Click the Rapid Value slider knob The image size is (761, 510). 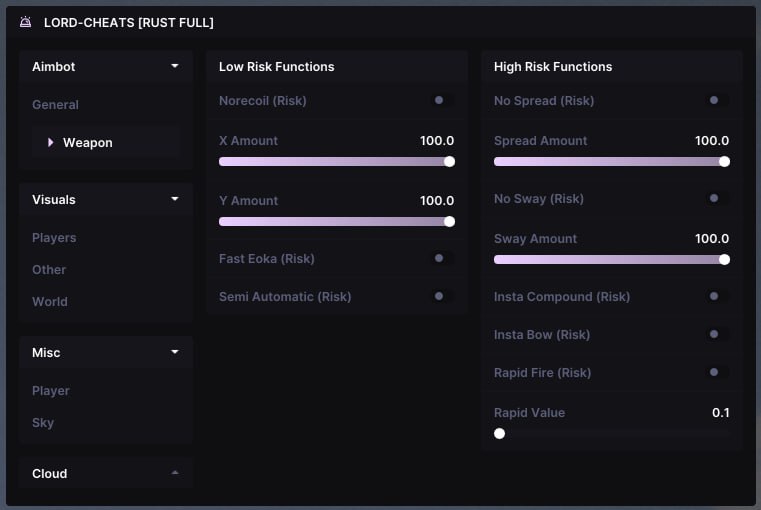click(499, 433)
